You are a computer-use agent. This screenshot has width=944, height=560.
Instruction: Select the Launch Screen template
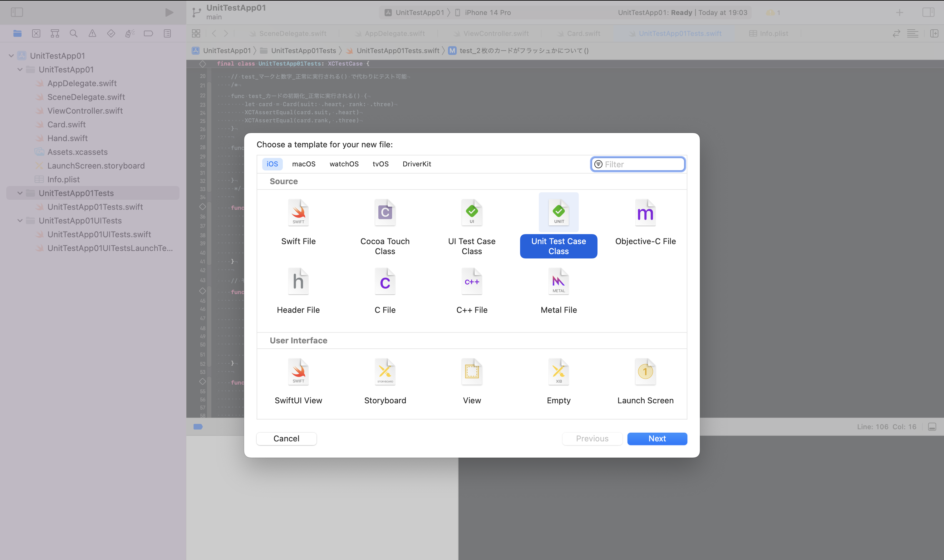coord(645,381)
